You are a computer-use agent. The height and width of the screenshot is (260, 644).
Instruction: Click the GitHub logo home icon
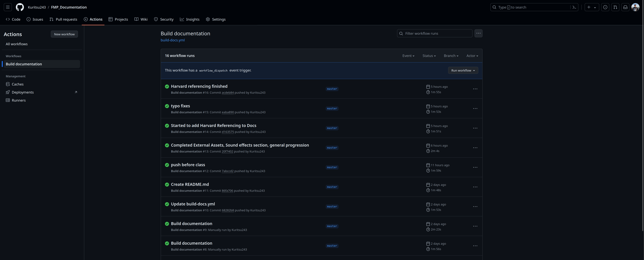[20, 7]
